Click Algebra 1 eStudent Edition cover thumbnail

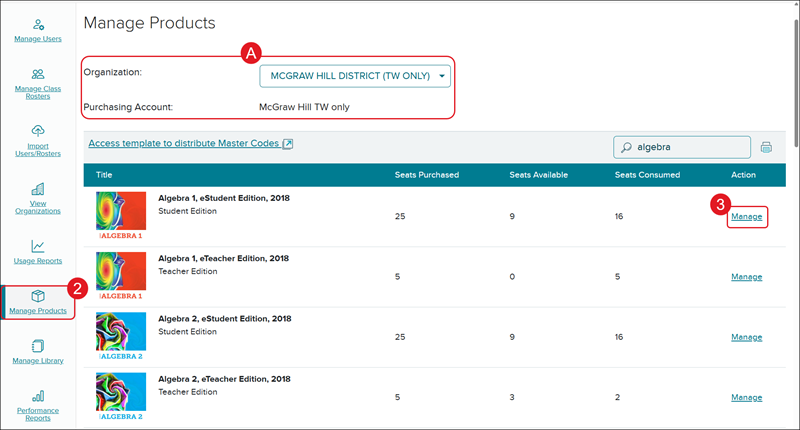(121, 216)
